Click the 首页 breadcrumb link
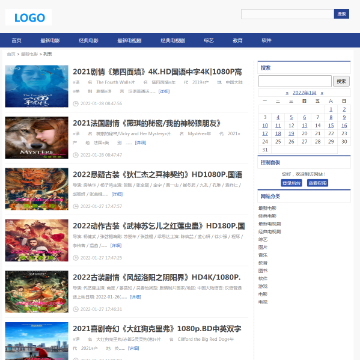The image size is (360, 360). tap(11, 54)
